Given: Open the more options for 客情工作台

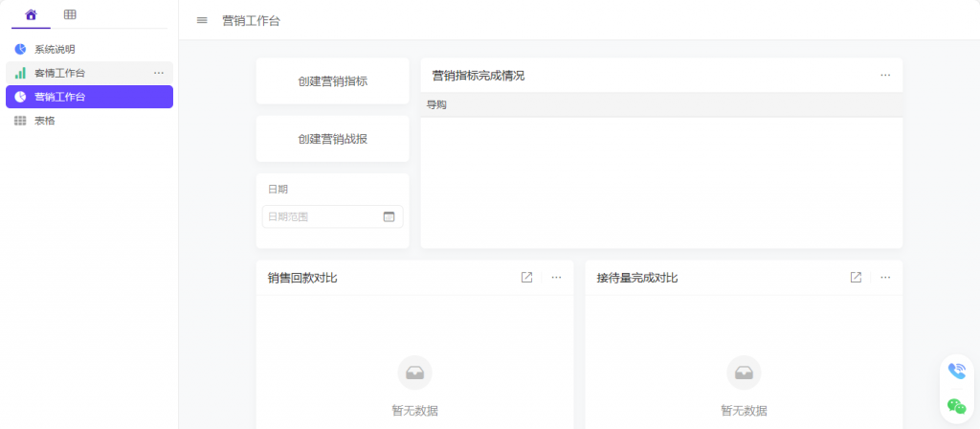Looking at the screenshot, I should tap(159, 73).
